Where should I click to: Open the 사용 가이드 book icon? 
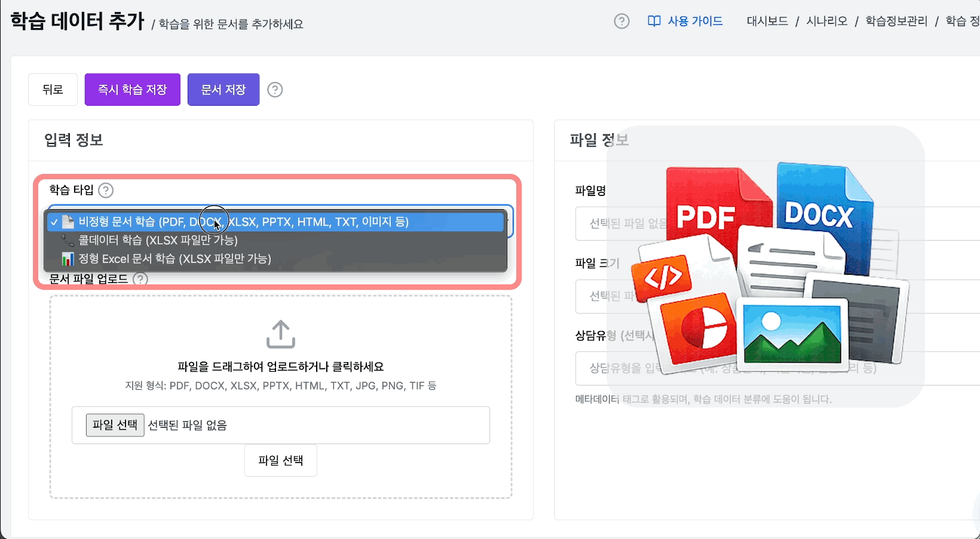point(654,22)
